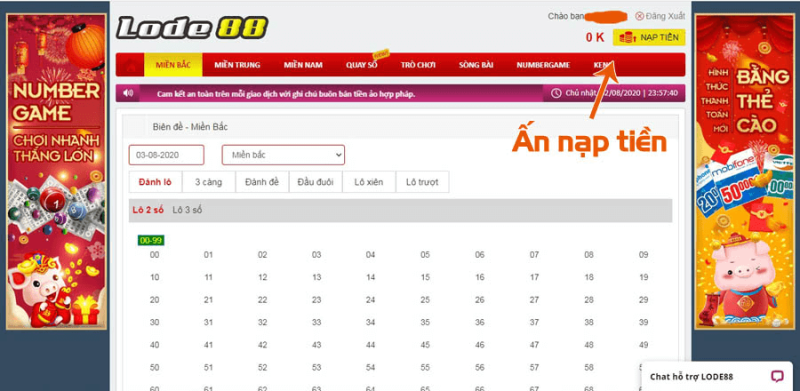Open the TRÒ CHƠI menu

pyautogui.click(x=418, y=65)
